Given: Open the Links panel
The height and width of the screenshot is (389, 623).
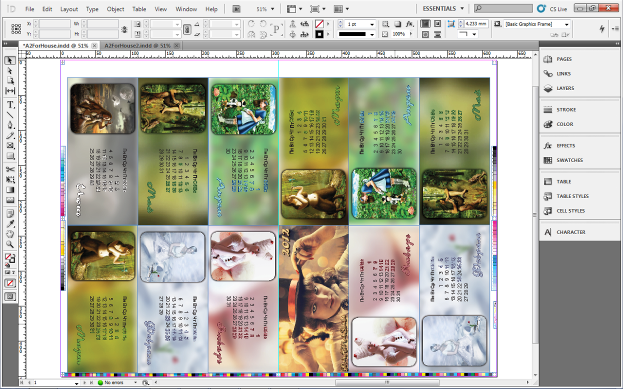Looking at the screenshot, I should [563, 74].
